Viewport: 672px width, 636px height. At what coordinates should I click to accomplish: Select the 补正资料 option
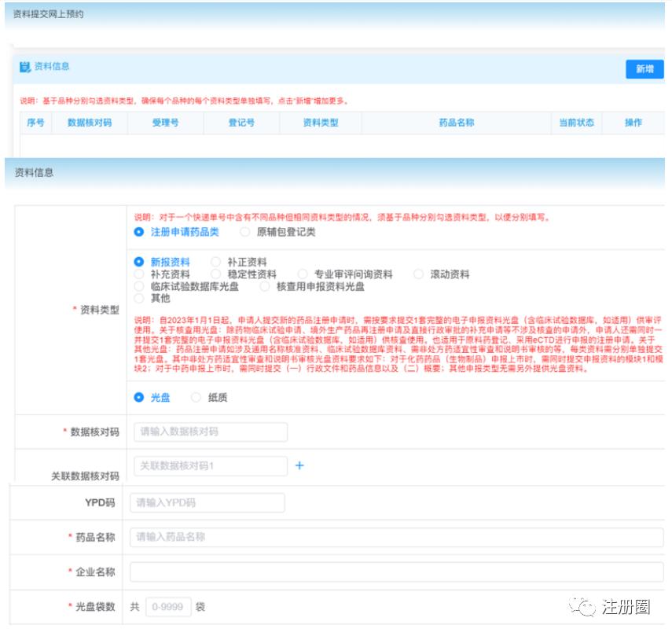(x=215, y=261)
